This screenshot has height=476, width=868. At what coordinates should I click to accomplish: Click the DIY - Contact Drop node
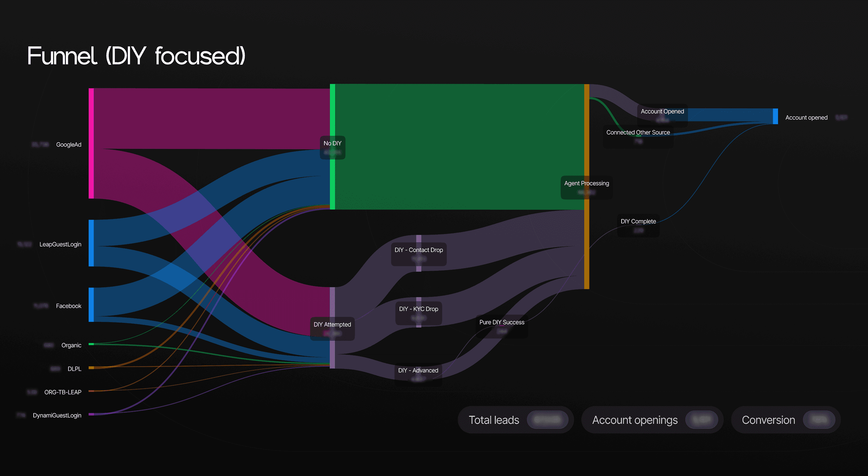[419, 254]
